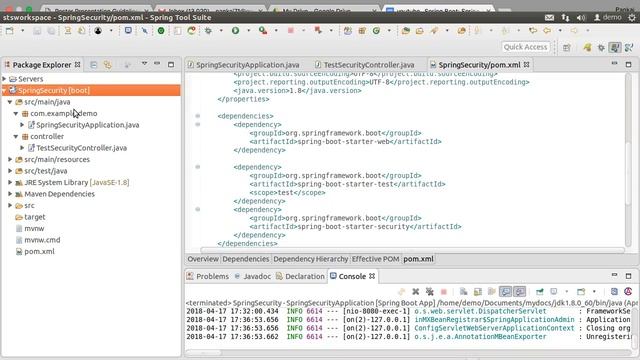Click the Ubuntu mail indicator icon
This screenshot has height=360, width=640.
pos(549,18)
